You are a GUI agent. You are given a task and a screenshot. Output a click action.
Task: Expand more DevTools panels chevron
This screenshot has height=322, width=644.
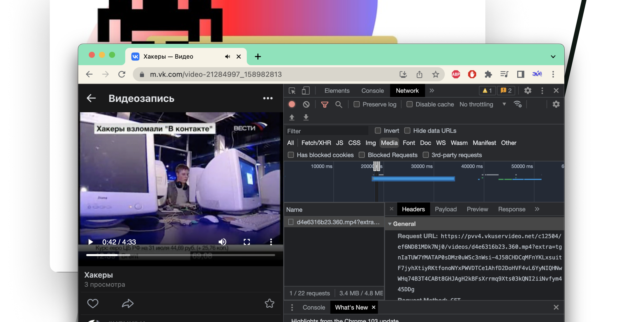point(432,90)
